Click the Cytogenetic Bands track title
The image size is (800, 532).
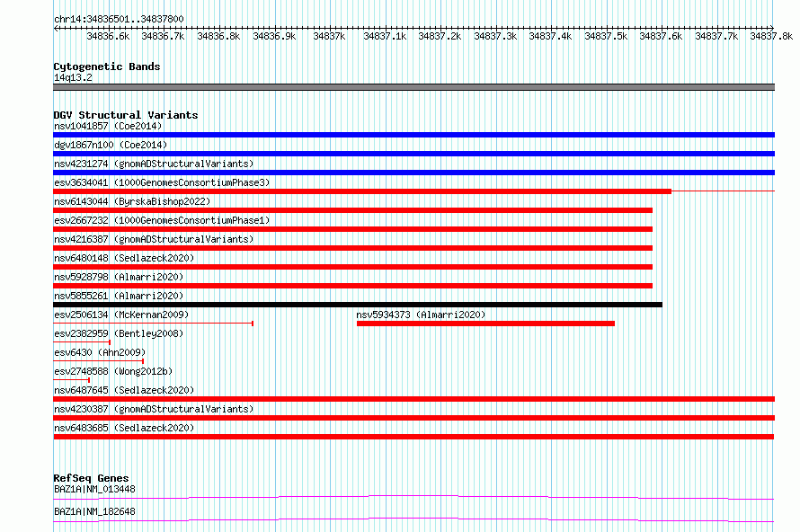[107, 66]
